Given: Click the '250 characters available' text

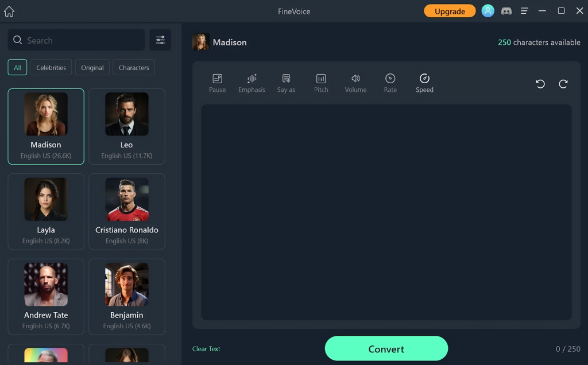Looking at the screenshot, I should [x=539, y=42].
